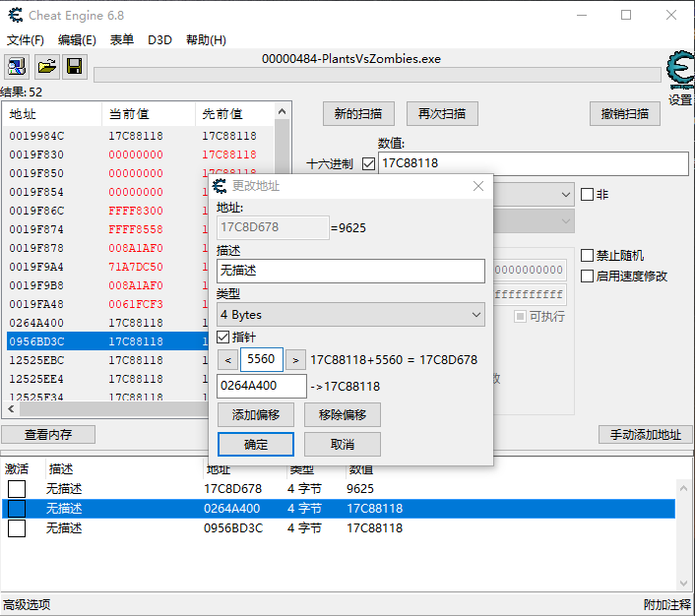This screenshot has width=695, height=616.
Task: Open the D3D menu
Action: tap(159, 40)
